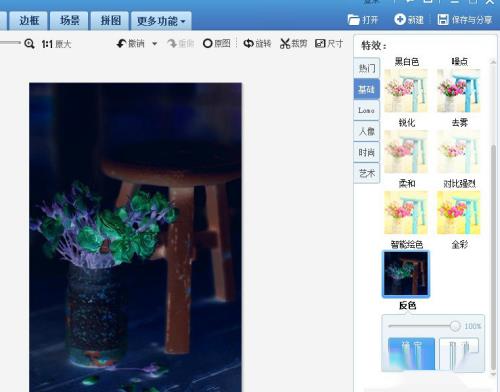500x392 pixels.
Task: Create new image with 新建 icon
Action: pyautogui.click(x=399, y=19)
